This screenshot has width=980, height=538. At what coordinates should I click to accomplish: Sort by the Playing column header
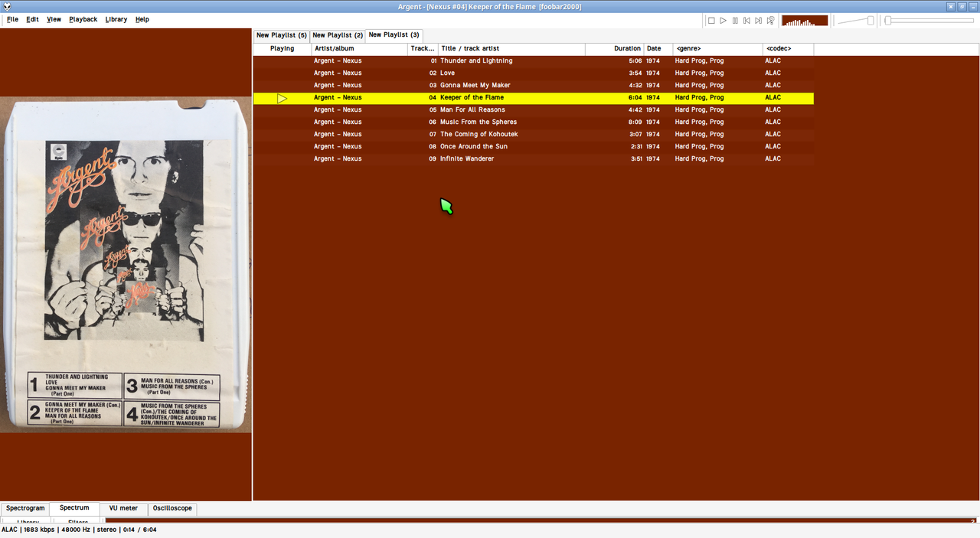283,49
